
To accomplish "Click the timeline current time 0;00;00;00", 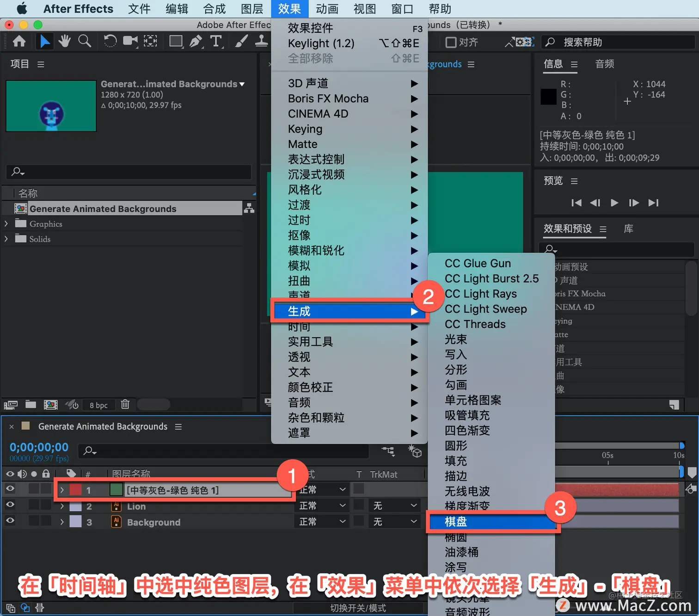I will point(39,447).
